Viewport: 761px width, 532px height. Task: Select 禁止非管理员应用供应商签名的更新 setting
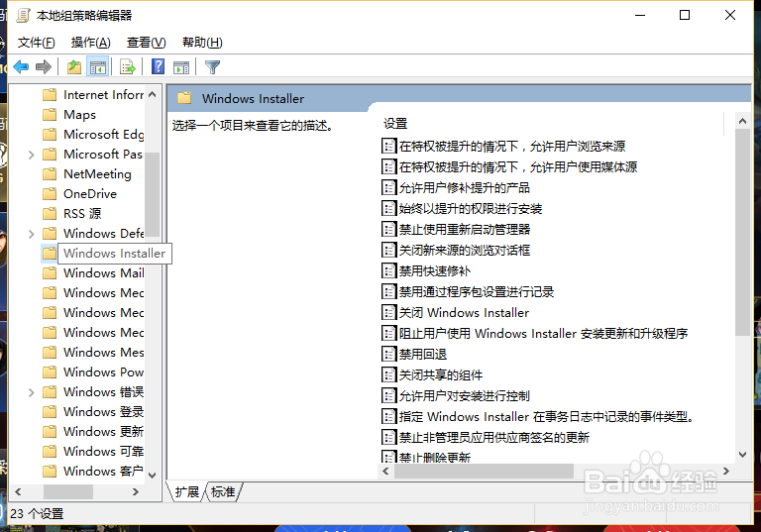pos(486,438)
